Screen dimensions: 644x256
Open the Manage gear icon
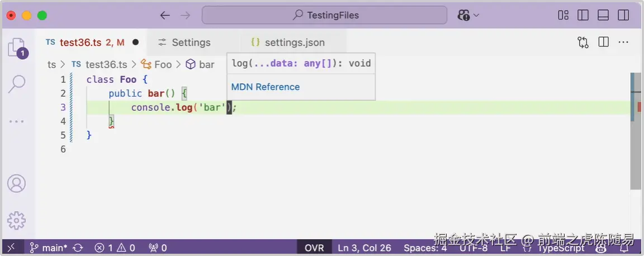(x=16, y=220)
